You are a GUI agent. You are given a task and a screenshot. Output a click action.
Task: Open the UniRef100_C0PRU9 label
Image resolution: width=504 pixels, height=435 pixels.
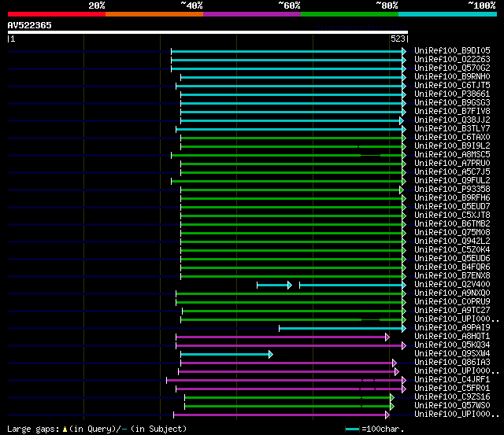pyautogui.click(x=452, y=302)
